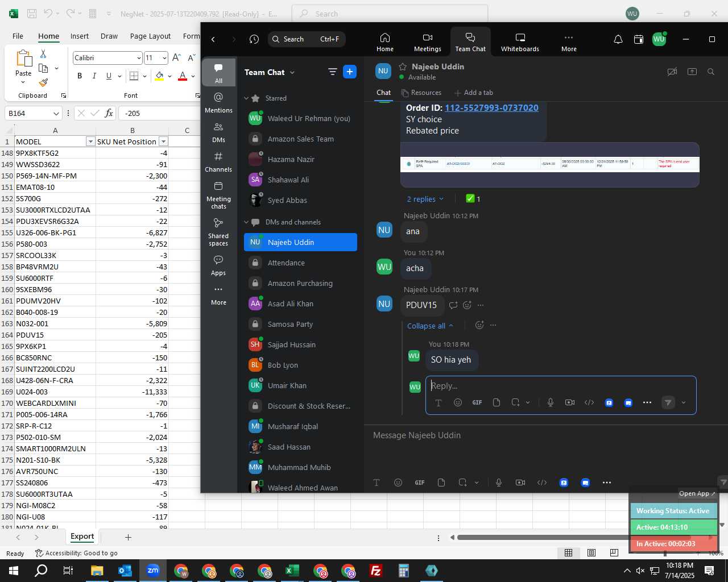Click emoji icon in reply toolbar
This screenshot has width=728, height=582.
[458, 402]
